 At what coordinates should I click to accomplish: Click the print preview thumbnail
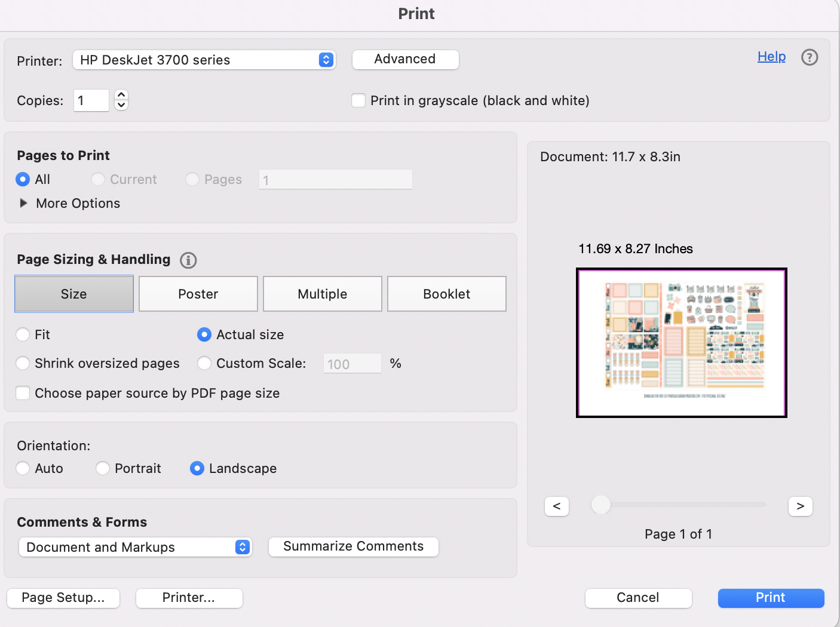click(681, 343)
